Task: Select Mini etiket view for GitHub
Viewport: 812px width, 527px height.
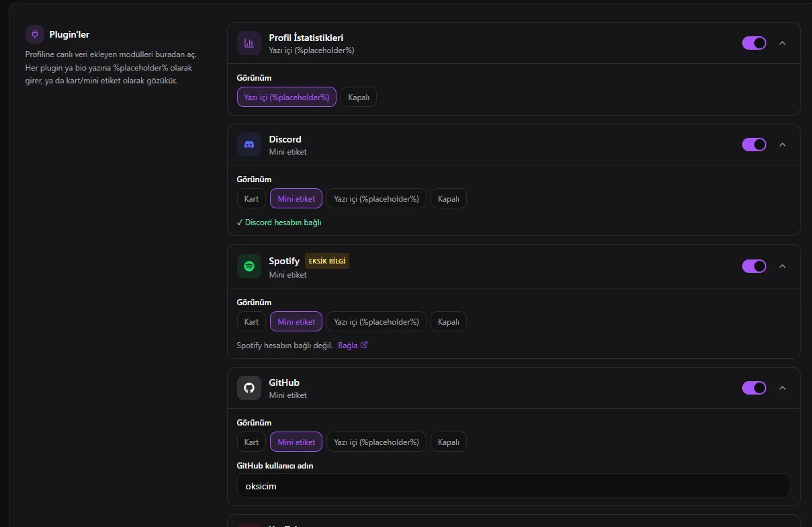Action: click(x=296, y=442)
